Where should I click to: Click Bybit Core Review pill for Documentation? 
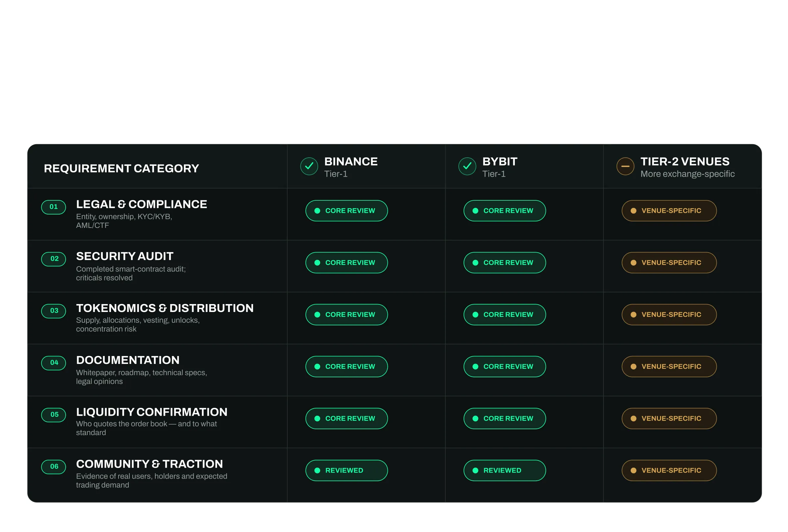(504, 366)
